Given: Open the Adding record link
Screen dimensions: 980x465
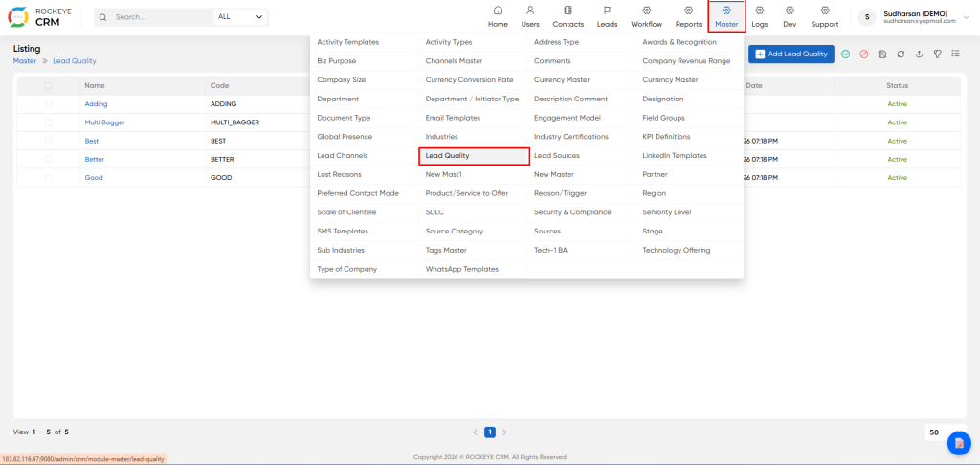Looking at the screenshot, I should [x=97, y=103].
